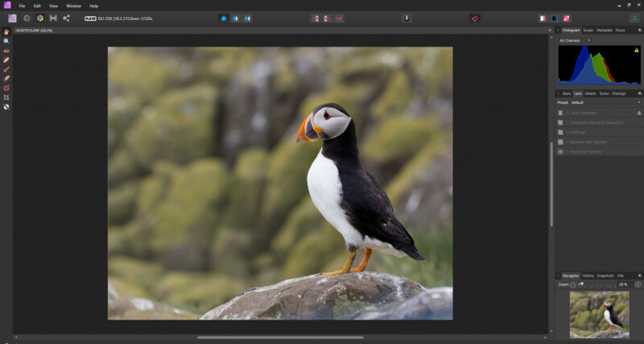Select the View (hand) tool
This screenshot has width=644, height=344.
pos(6,31)
